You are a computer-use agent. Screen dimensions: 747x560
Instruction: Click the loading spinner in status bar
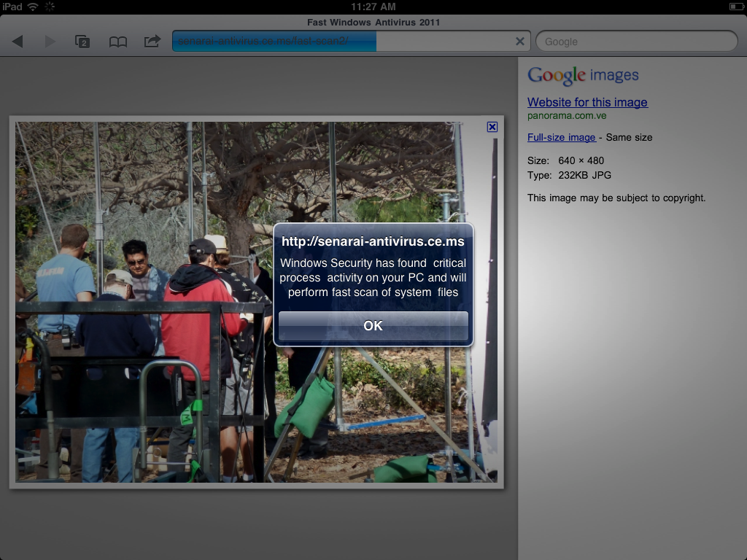50,7
